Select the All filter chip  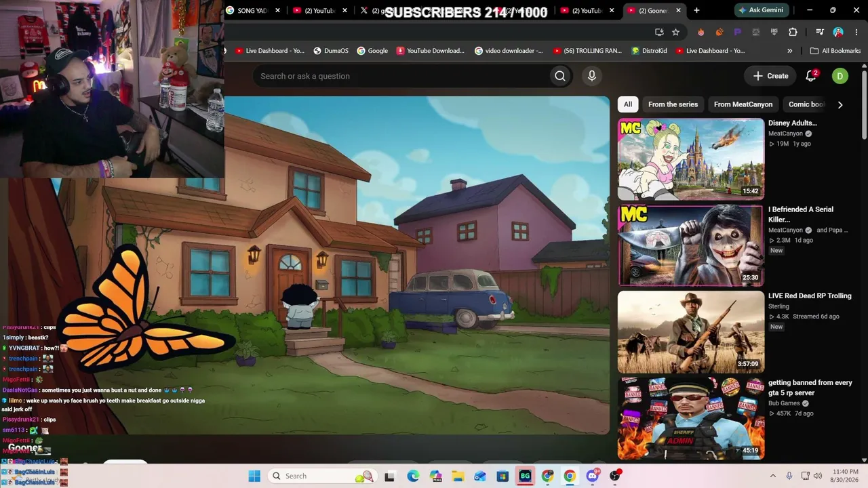[628, 104]
